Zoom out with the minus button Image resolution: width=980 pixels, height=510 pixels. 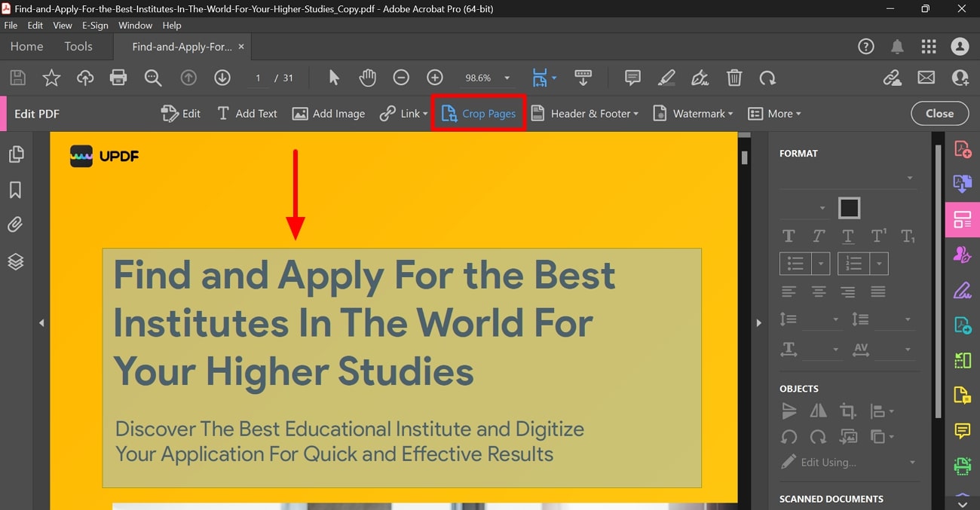(x=401, y=78)
